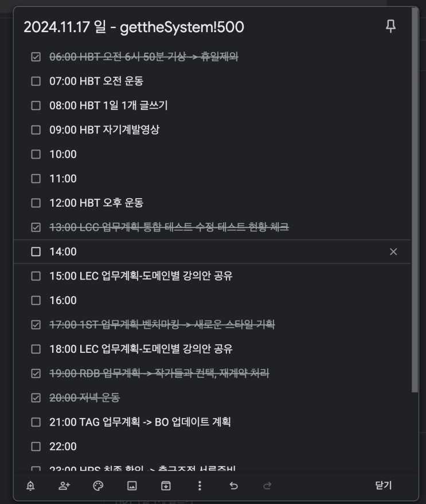The height and width of the screenshot is (504, 426).
Task: Tick the 12:00 HBT 오후 운동 checkbox
Action: [x=36, y=203]
